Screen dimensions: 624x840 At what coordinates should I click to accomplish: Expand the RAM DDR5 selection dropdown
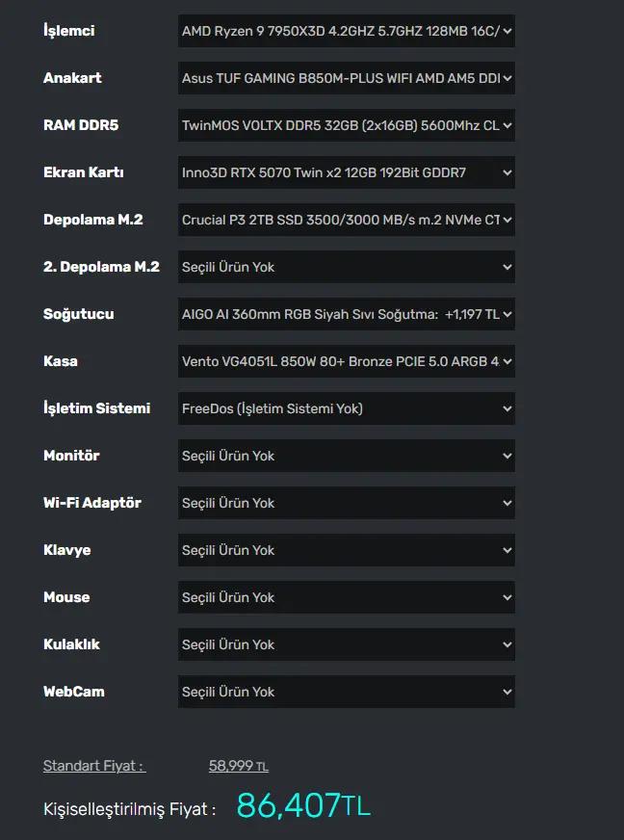pos(347,125)
